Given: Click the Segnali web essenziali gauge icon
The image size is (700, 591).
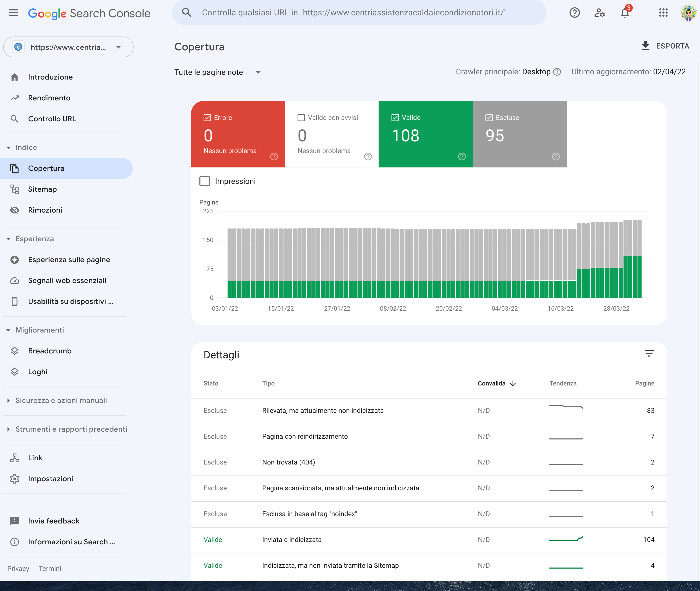Looking at the screenshot, I should (14, 280).
